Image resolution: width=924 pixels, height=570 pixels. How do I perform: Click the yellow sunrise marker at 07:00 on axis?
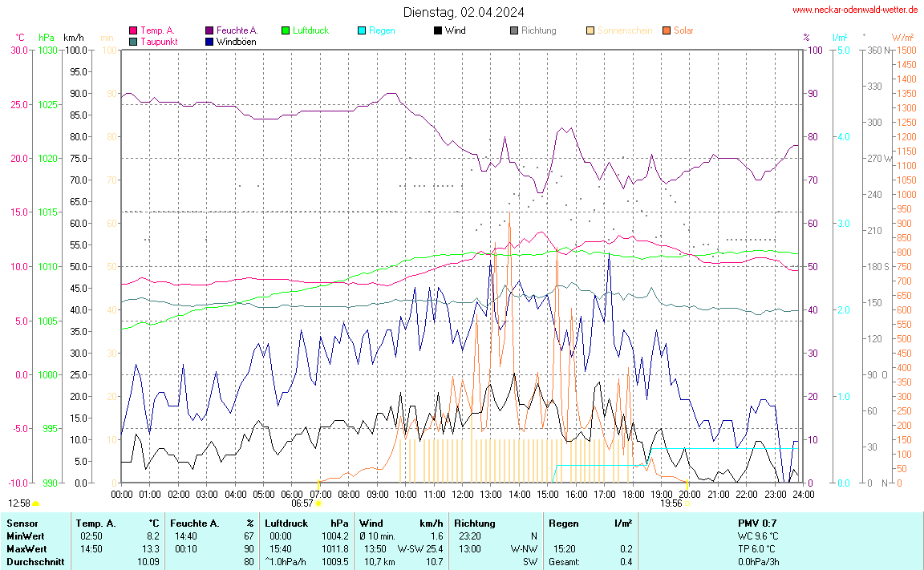point(319,485)
